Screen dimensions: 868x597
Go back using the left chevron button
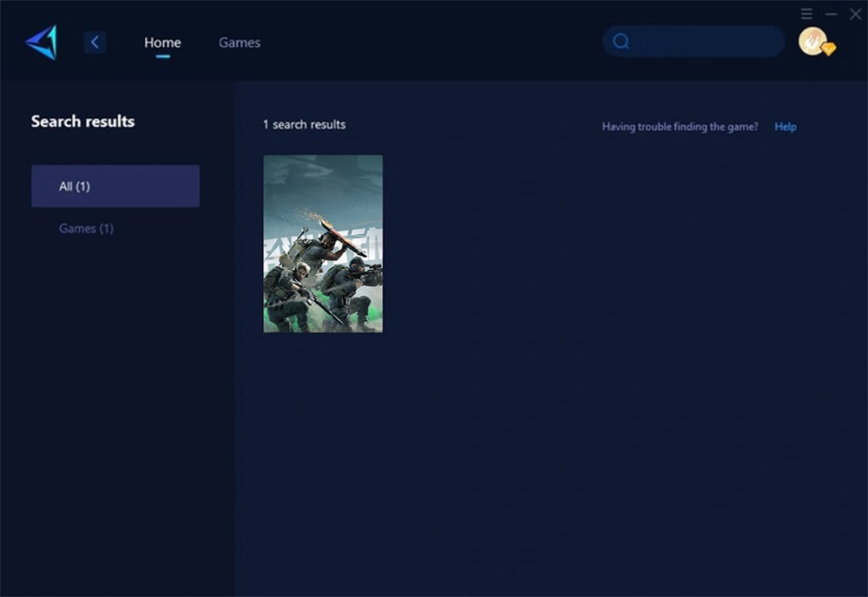(x=95, y=42)
